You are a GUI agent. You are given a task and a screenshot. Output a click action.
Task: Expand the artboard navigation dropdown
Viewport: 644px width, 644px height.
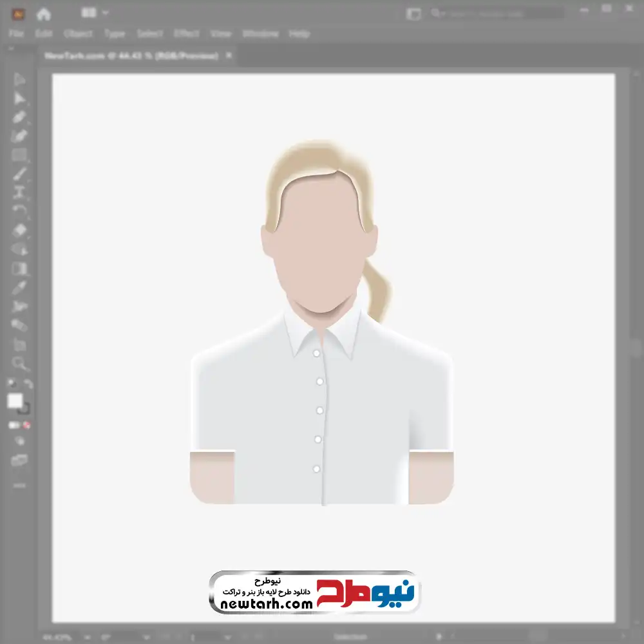228,638
